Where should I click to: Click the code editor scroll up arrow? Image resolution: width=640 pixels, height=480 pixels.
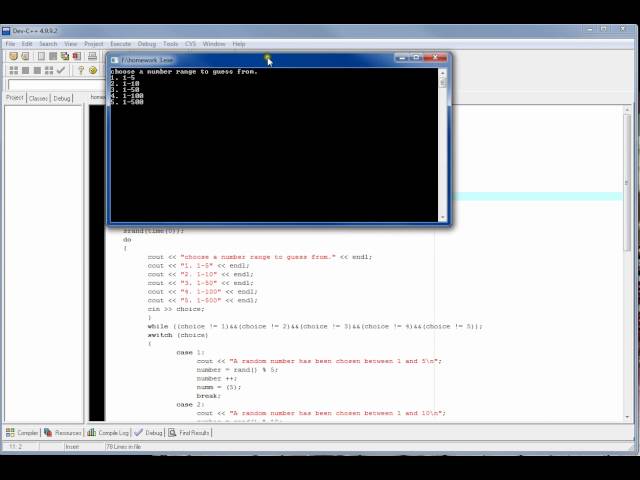click(627, 110)
